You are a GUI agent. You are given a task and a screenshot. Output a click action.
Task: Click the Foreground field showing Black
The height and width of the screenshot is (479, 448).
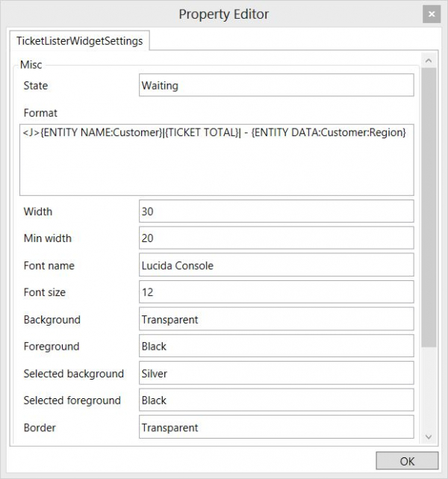276,346
